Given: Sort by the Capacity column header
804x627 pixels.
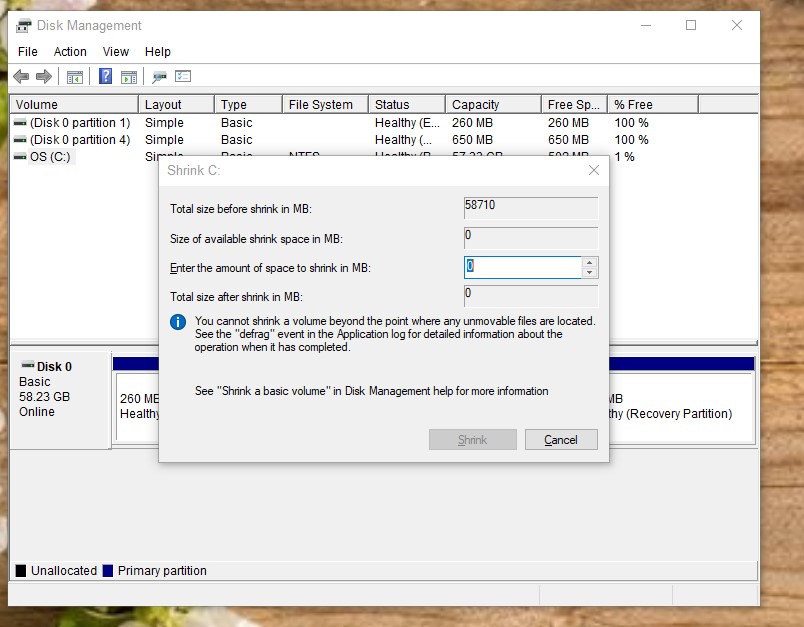Looking at the screenshot, I should 493,105.
